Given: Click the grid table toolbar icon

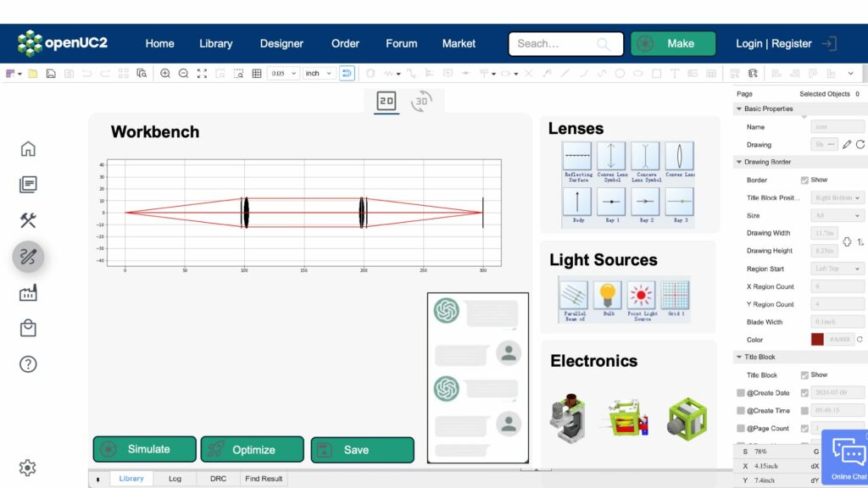Looking at the screenshot, I should (257, 74).
